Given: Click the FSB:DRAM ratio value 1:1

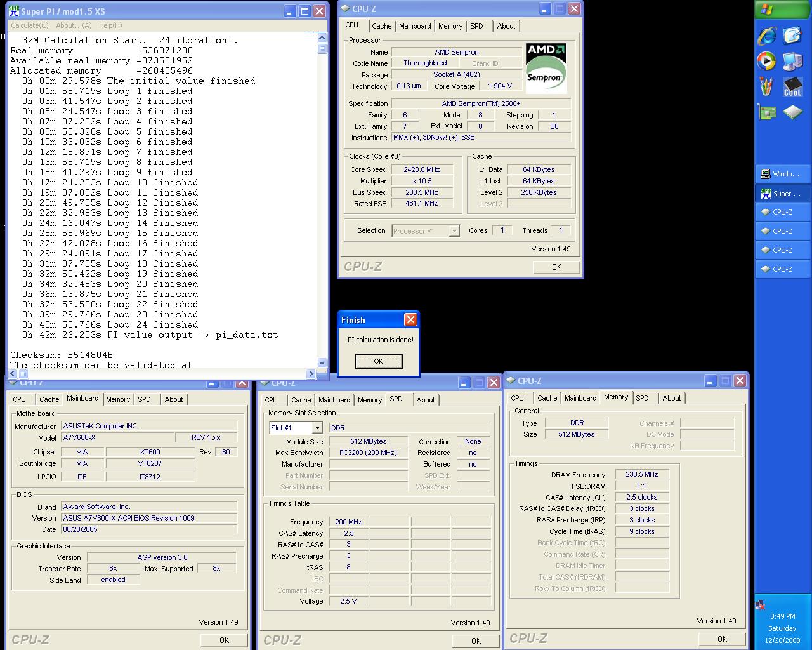Looking at the screenshot, I should pos(641,486).
